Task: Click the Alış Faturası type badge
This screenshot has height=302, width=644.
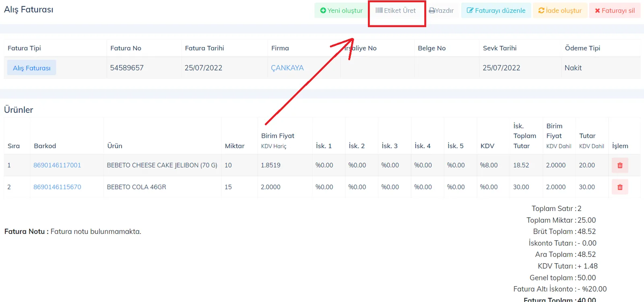Action: point(31,68)
